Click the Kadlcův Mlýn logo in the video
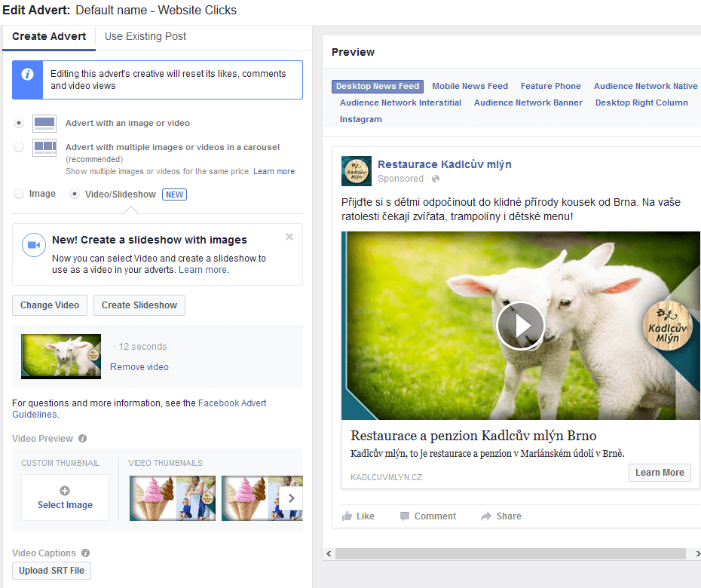The image size is (701, 588). 667,326
